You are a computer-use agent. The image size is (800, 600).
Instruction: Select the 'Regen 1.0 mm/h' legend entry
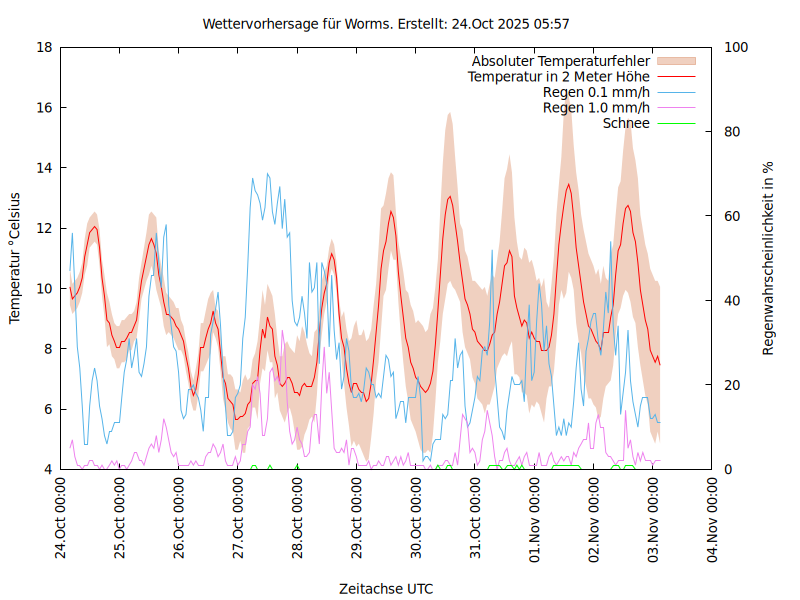pos(596,108)
